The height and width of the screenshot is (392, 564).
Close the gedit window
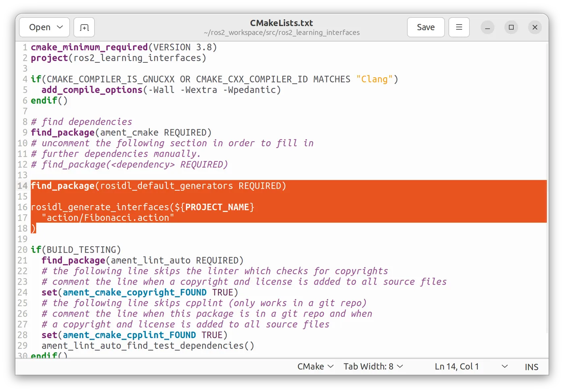coord(535,27)
